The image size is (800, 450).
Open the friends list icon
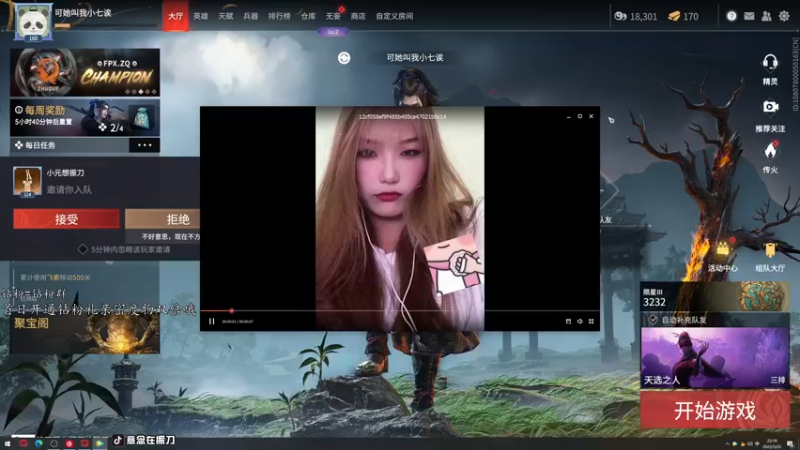[766, 16]
